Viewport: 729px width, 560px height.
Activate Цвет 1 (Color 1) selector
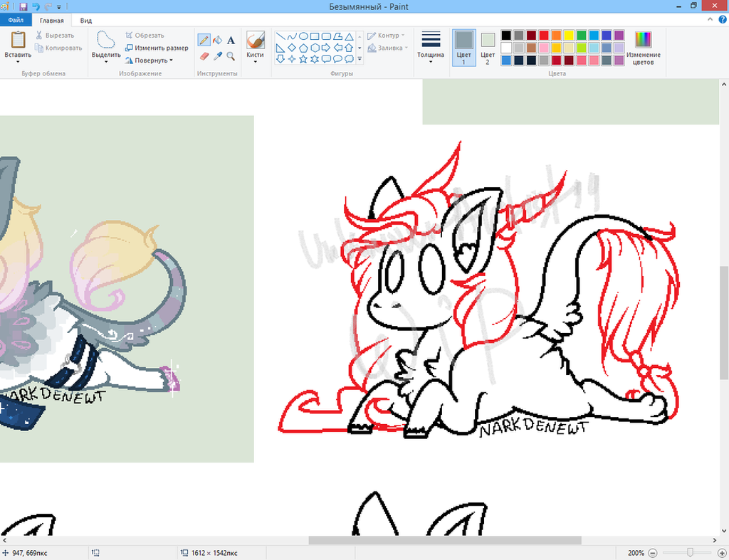tap(463, 48)
